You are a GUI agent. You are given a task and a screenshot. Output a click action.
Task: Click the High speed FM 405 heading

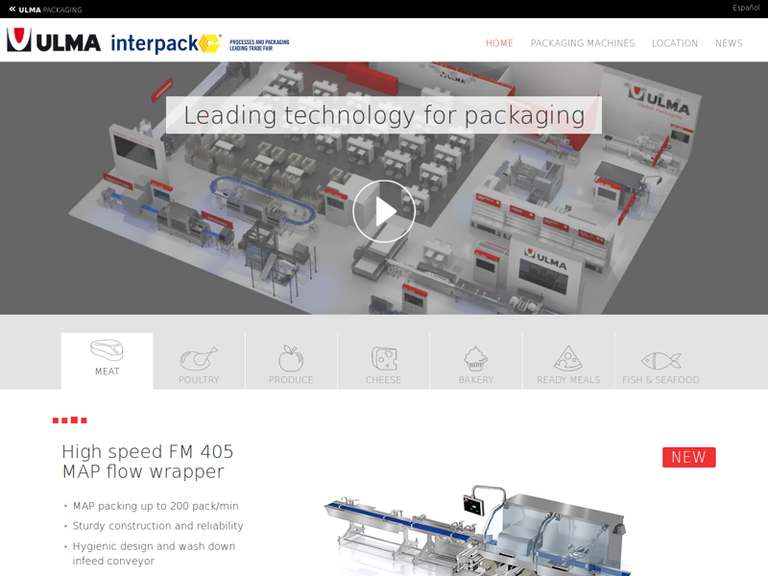(x=147, y=461)
